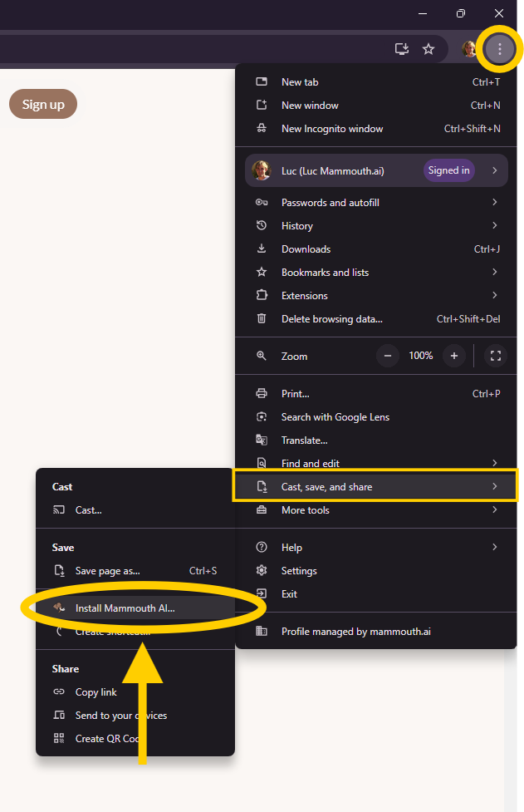Click the Downloads icon in the menu
Image resolution: width=524 pixels, height=812 pixels.
[261, 249]
